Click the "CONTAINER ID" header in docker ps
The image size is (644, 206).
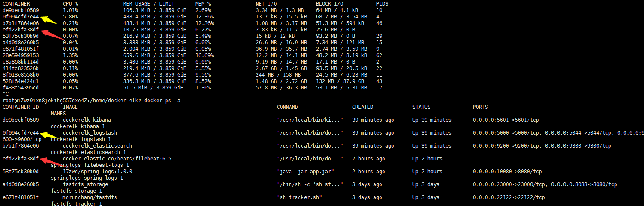click(21, 107)
